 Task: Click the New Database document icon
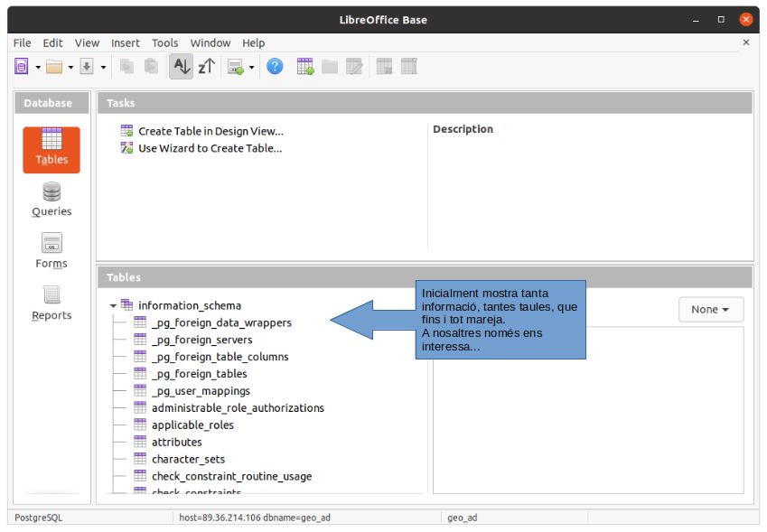click(22, 66)
